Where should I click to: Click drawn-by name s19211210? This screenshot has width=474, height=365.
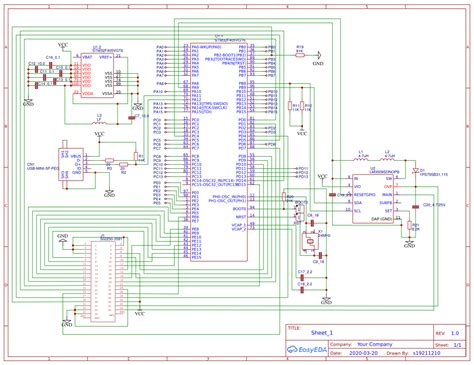[x=426, y=353]
